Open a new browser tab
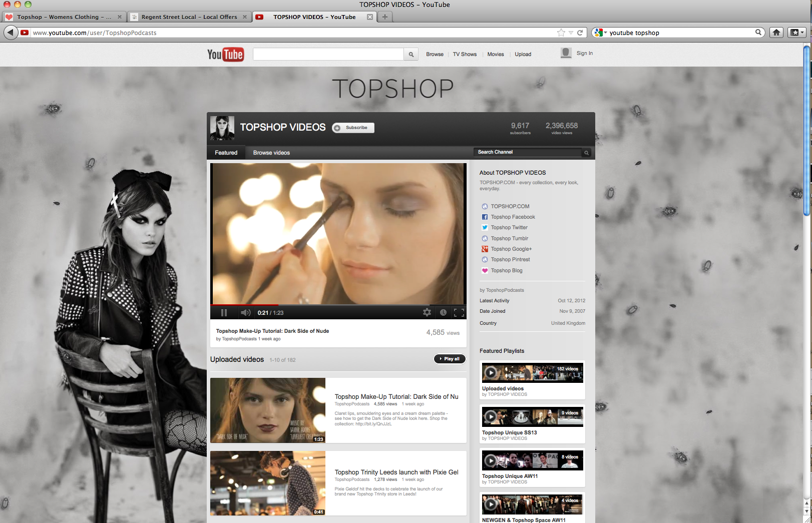 (x=385, y=17)
